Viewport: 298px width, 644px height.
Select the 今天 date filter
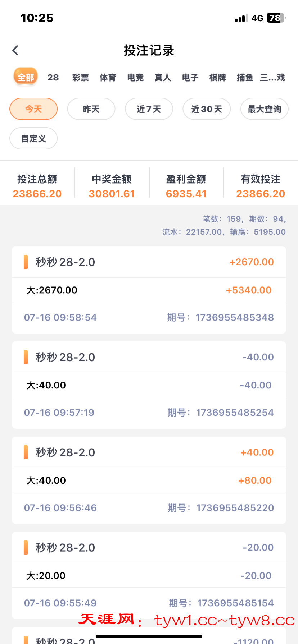33,109
